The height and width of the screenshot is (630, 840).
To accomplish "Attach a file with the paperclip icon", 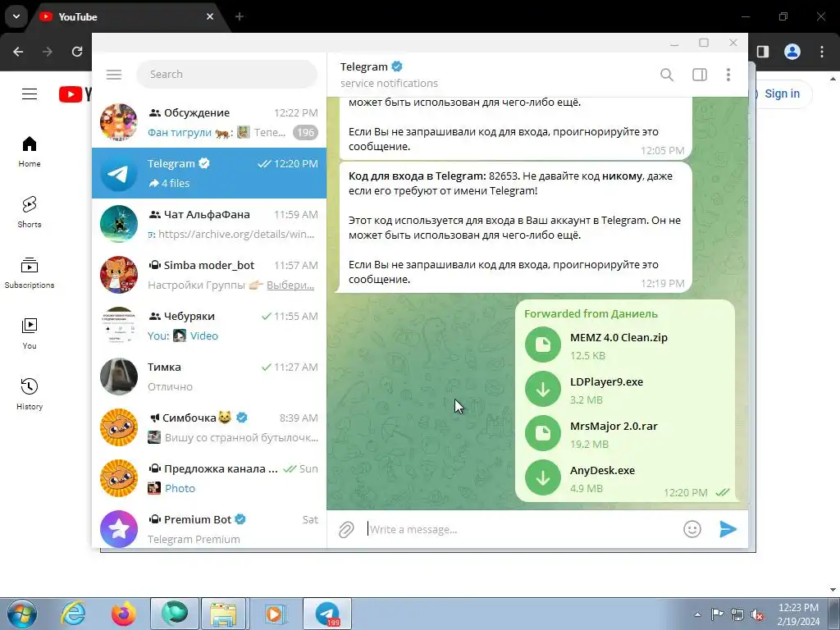I will pyautogui.click(x=346, y=529).
